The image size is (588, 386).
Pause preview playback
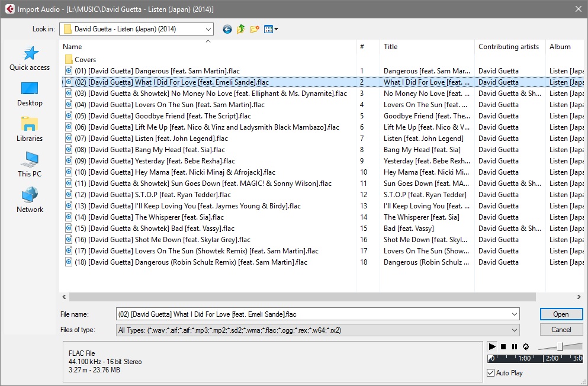click(x=515, y=347)
